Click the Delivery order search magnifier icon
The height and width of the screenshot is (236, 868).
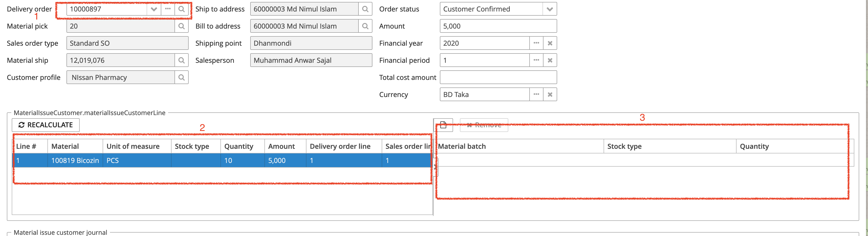pyautogui.click(x=181, y=9)
